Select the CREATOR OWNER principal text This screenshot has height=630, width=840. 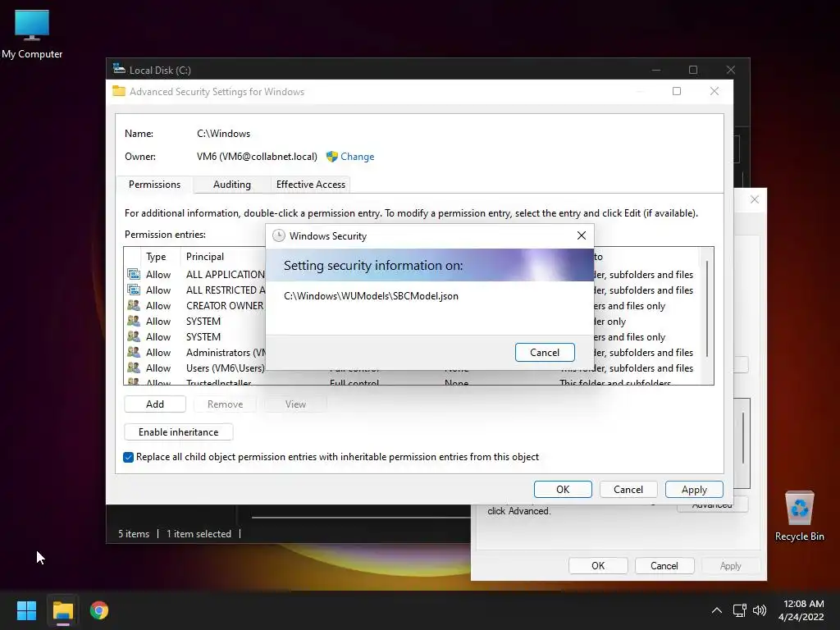point(225,305)
